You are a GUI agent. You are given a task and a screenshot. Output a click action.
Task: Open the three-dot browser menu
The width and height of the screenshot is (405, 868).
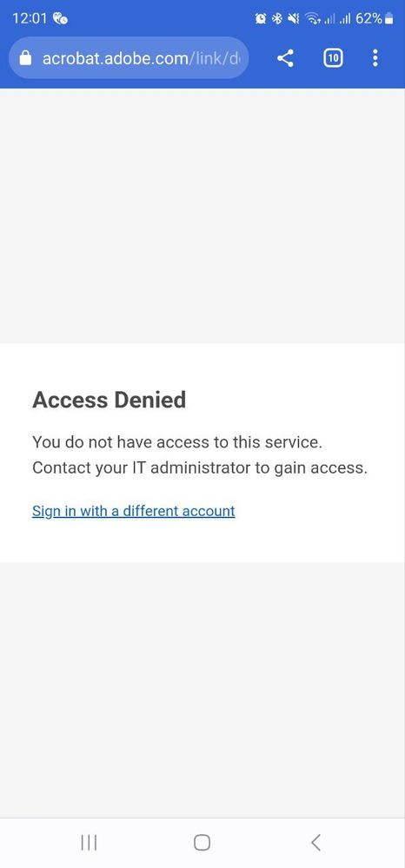click(x=375, y=58)
